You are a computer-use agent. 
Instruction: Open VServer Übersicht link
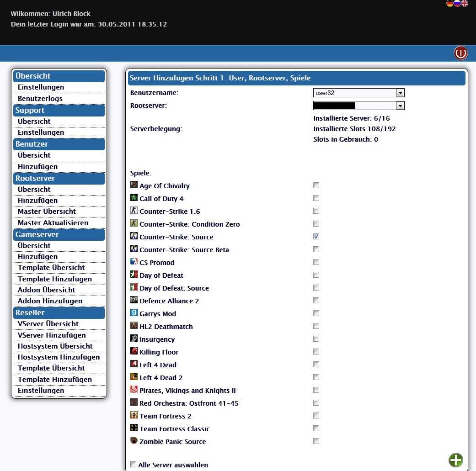(48, 324)
